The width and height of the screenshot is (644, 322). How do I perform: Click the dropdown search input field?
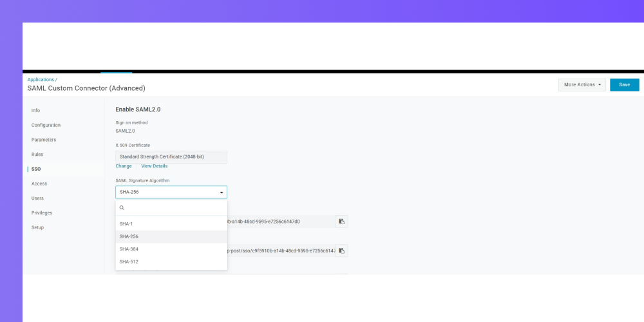(171, 208)
